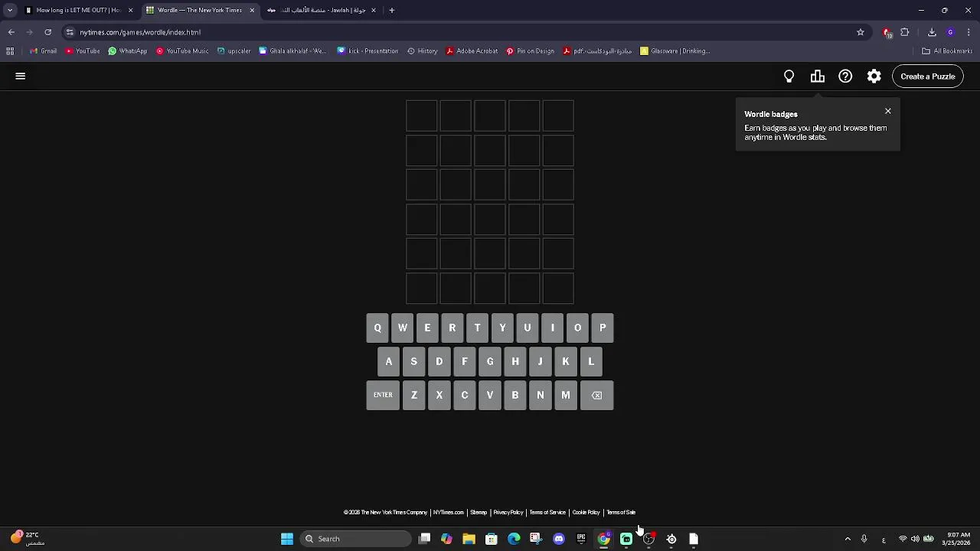Expand the All Bookmarks folder
Image resolution: width=980 pixels, height=551 pixels.
(x=947, y=51)
